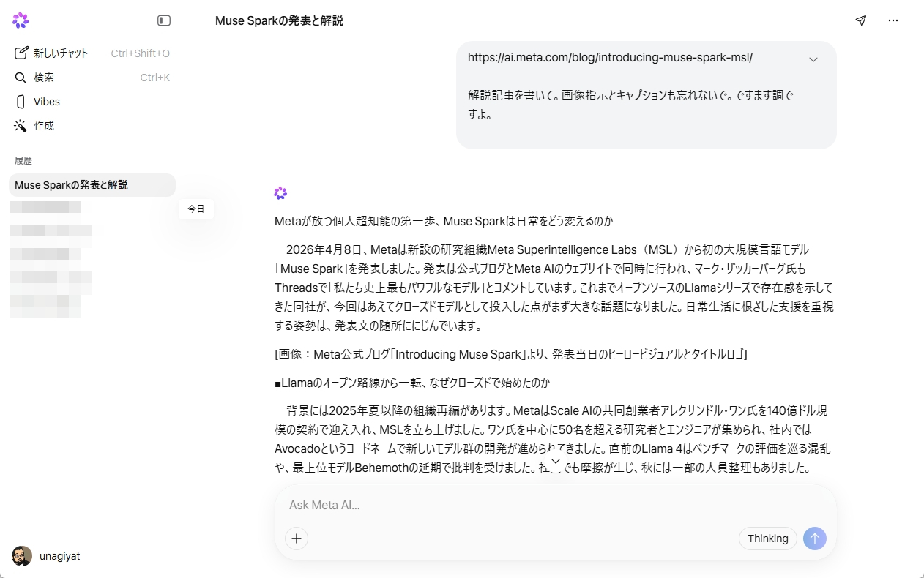
Task: Expand the attached URL preview chevron
Action: (x=813, y=59)
